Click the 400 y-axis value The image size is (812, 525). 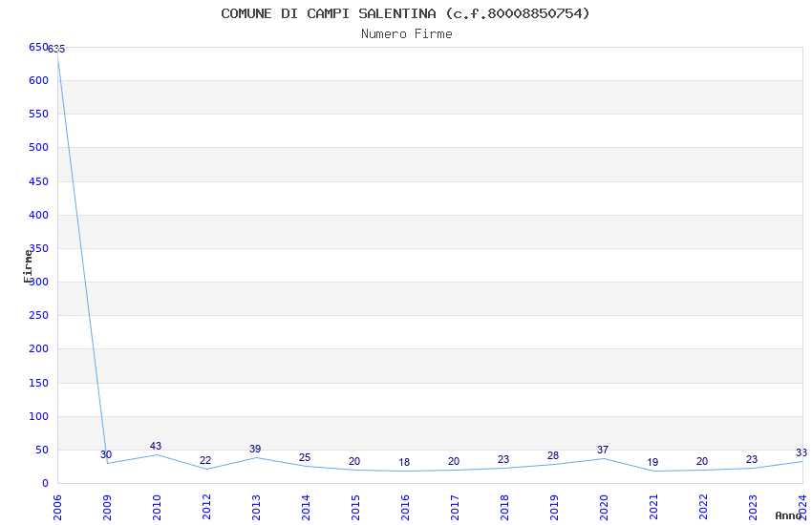pos(38,215)
